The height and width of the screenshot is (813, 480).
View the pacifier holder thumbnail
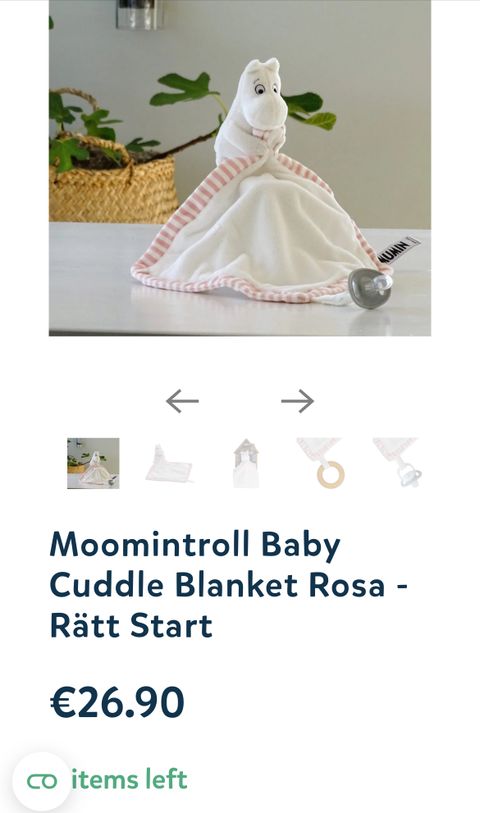[x=398, y=463]
